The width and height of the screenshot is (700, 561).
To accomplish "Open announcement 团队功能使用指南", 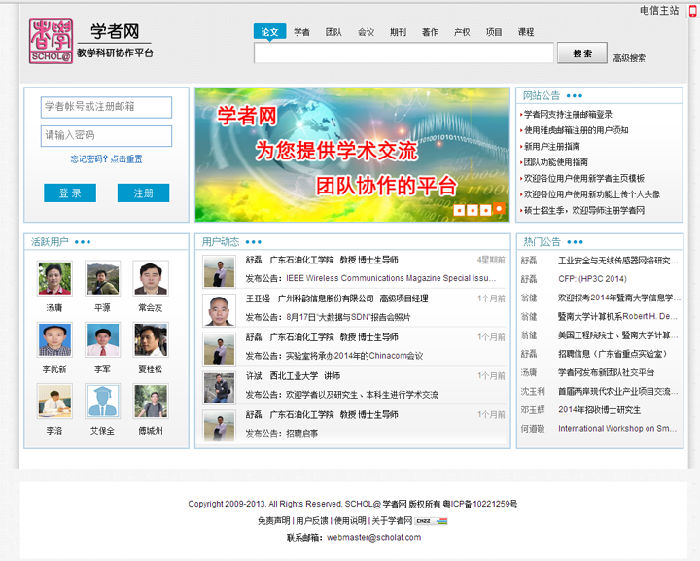I will (x=555, y=162).
